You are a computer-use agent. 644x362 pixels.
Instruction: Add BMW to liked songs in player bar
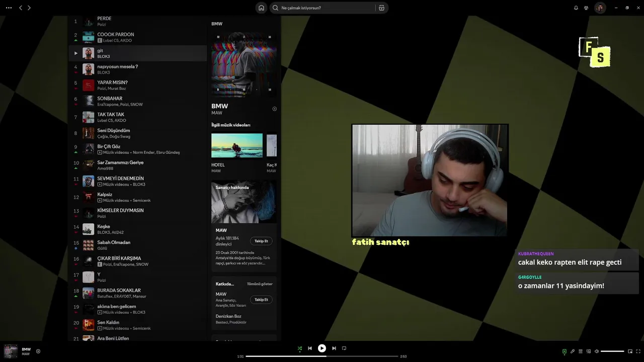pyautogui.click(x=38, y=351)
